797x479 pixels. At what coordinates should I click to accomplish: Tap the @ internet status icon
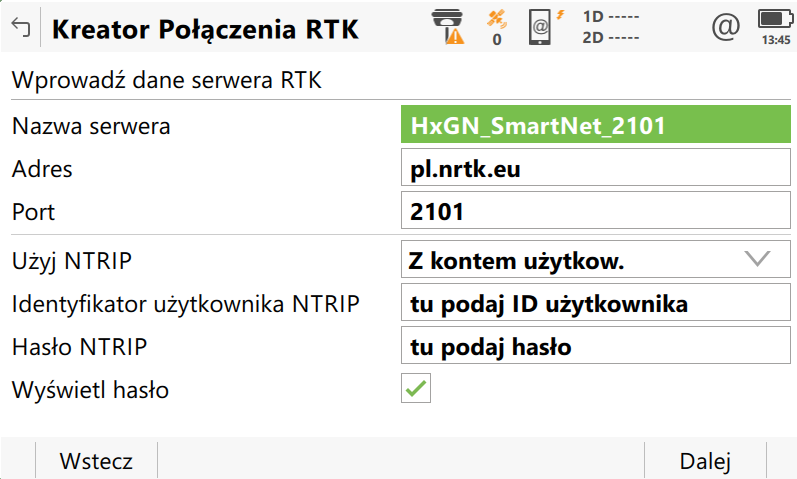(725, 26)
